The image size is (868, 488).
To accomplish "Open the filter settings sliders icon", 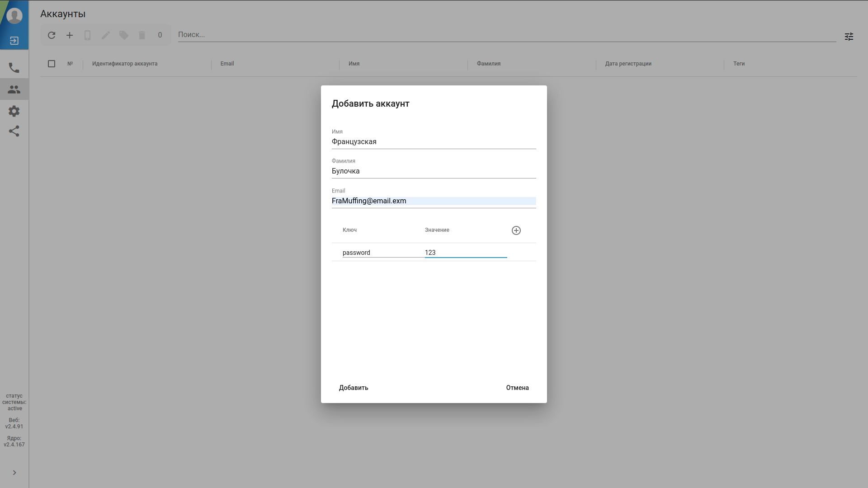I will [849, 37].
